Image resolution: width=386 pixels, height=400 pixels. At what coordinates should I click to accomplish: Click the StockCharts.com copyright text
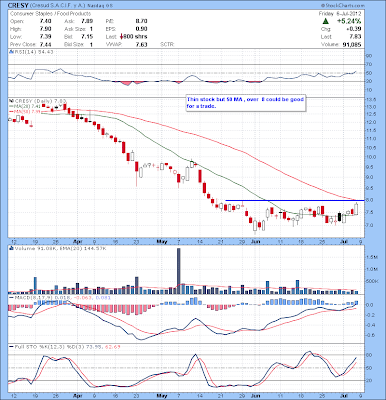pos(343,5)
